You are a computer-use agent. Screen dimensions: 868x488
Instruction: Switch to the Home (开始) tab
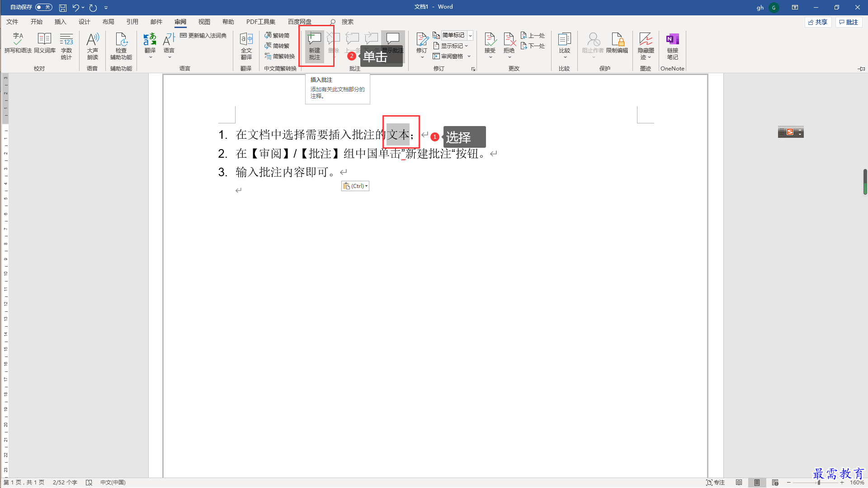point(37,22)
